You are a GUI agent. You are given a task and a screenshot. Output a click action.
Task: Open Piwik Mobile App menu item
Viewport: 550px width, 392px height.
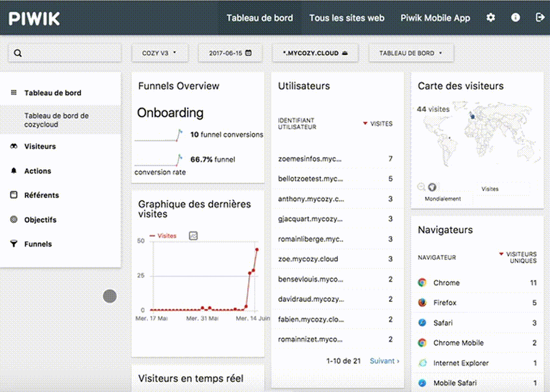[435, 18]
